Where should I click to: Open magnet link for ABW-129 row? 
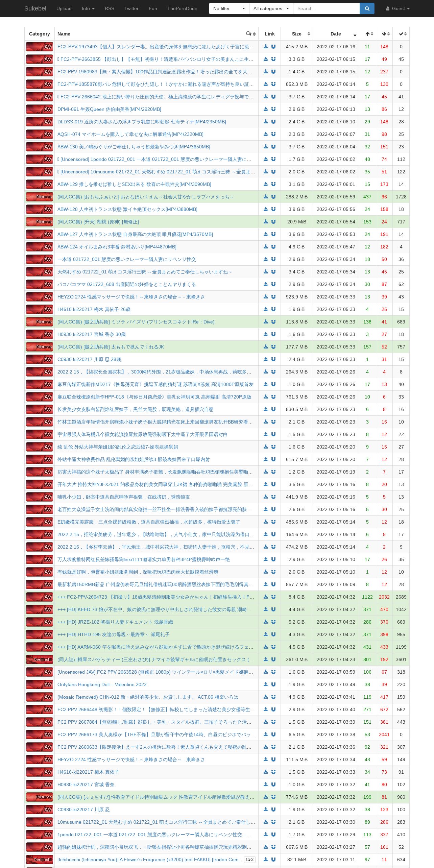click(x=273, y=184)
